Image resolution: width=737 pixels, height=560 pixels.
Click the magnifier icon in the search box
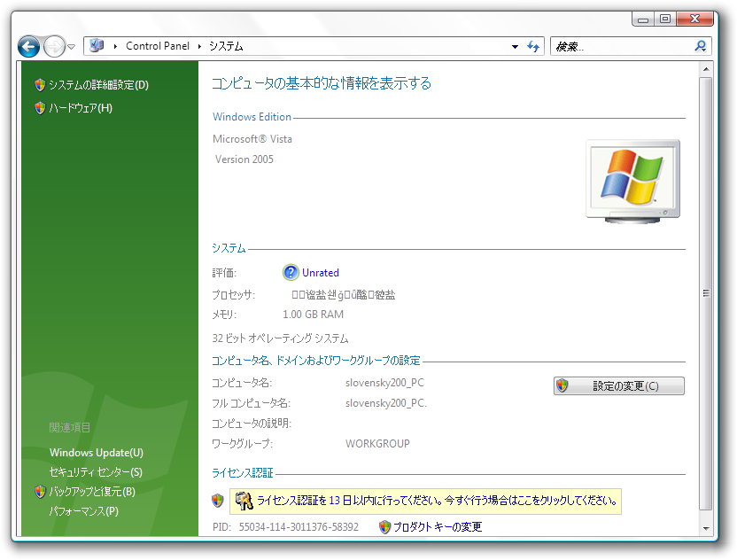[x=701, y=46]
